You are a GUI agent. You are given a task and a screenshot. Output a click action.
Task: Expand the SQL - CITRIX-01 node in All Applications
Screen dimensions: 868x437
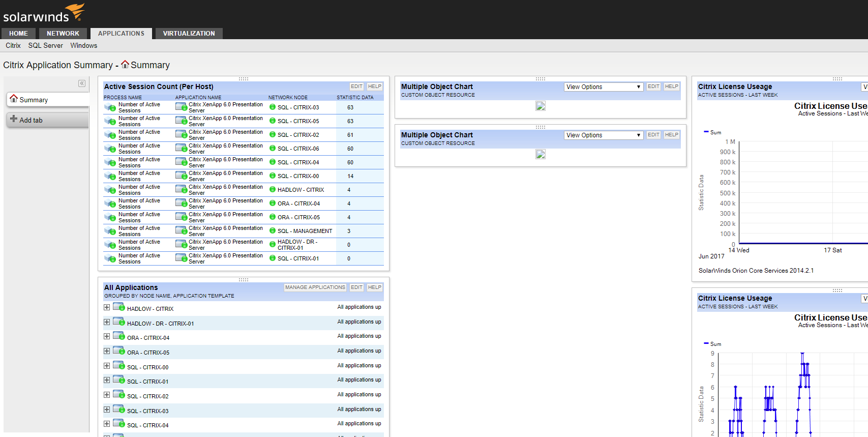pyautogui.click(x=107, y=380)
